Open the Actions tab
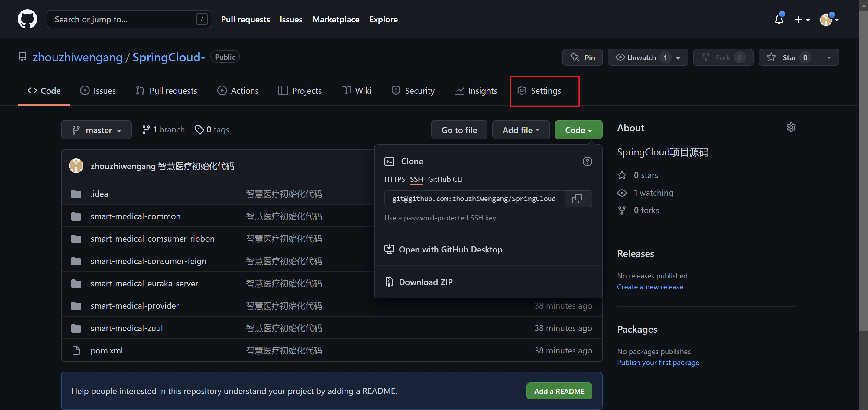The image size is (868, 410). pos(238,91)
